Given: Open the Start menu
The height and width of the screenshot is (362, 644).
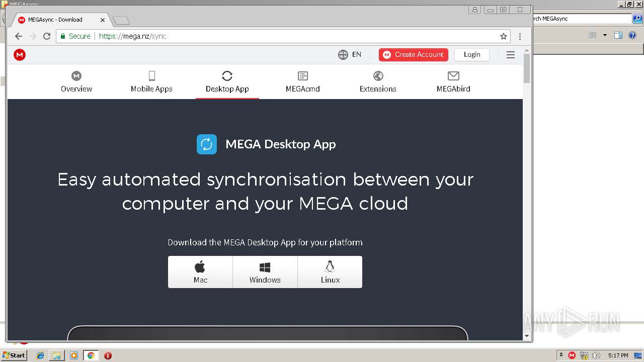Looking at the screenshot, I should 14,355.
